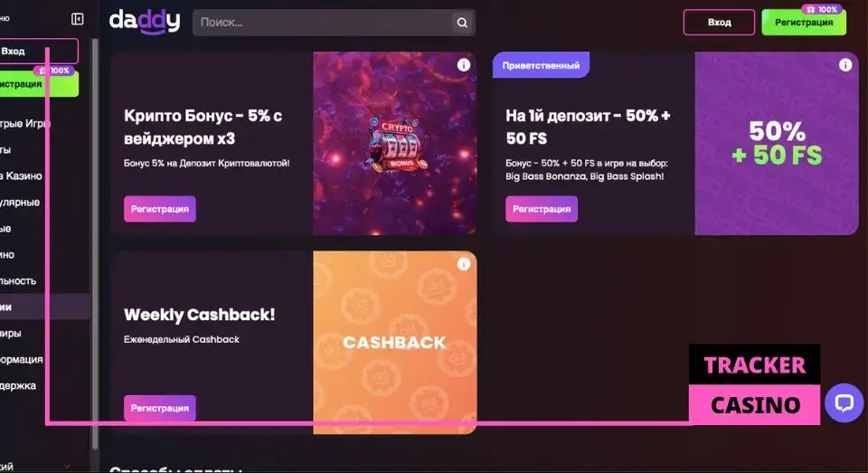Viewport: 868px width, 473px height.
Task: Click Регистрация under 1st deposit bonus
Action: 542,209
